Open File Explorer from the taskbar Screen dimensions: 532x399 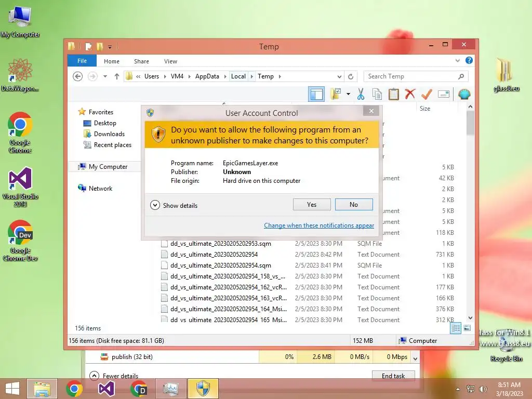pyautogui.click(x=42, y=389)
